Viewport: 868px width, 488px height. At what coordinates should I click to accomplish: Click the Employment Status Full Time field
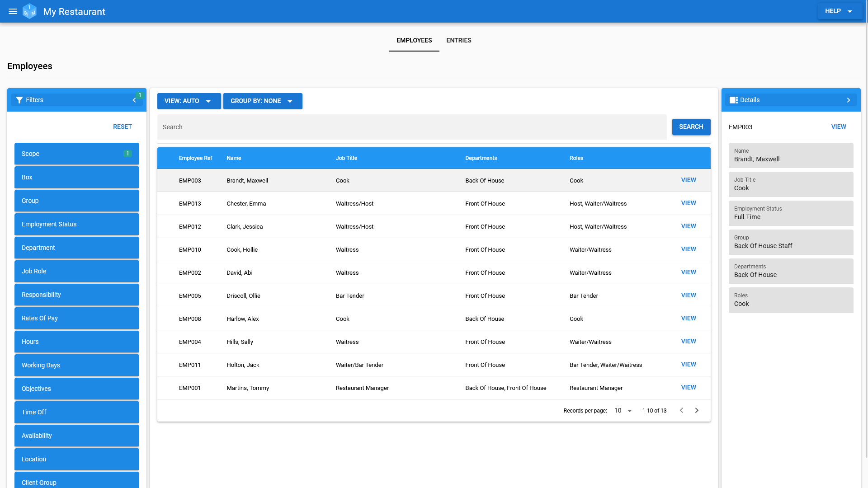coord(791,213)
